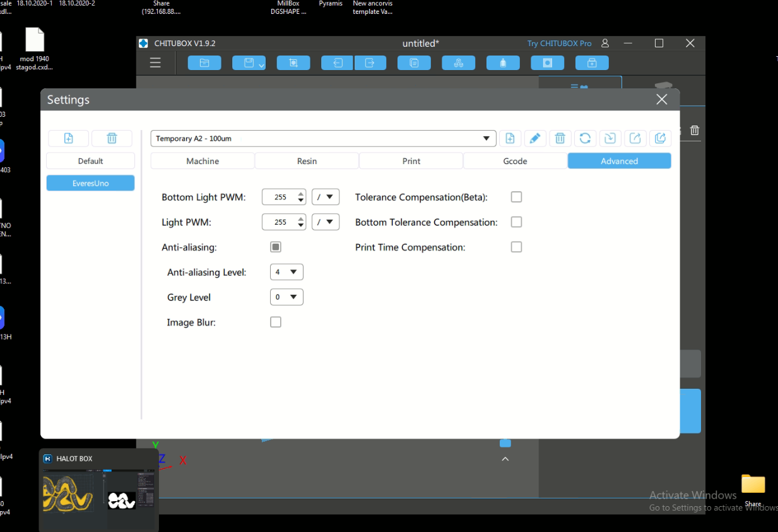Switch to the Gcode tab

coord(515,161)
